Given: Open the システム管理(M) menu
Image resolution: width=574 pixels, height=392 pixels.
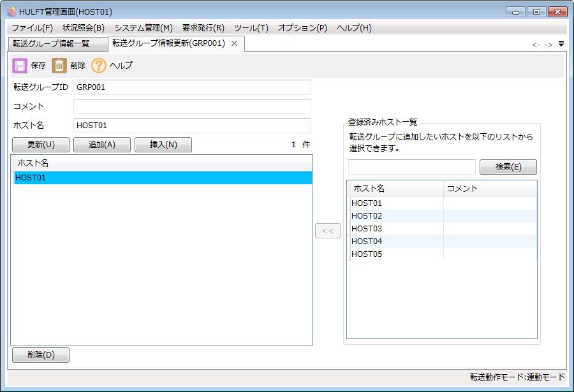Looking at the screenshot, I should point(143,28).
